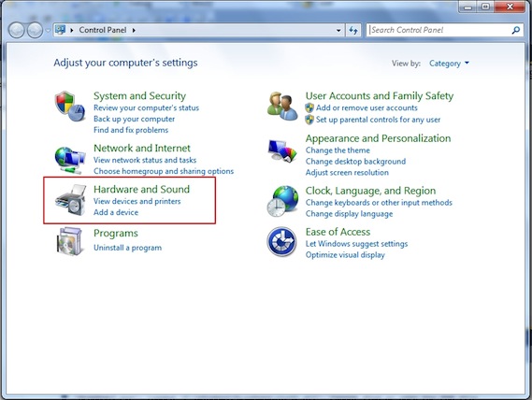Screen dimensions: 532x400
Task: Click the Ease of Access icon
Action: click(x=281, y=241)
